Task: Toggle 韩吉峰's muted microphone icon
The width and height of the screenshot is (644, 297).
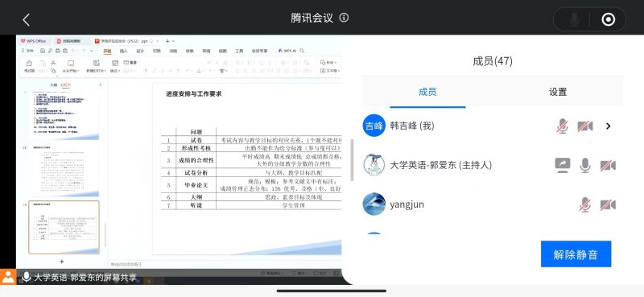Action: tap(562, 126)
